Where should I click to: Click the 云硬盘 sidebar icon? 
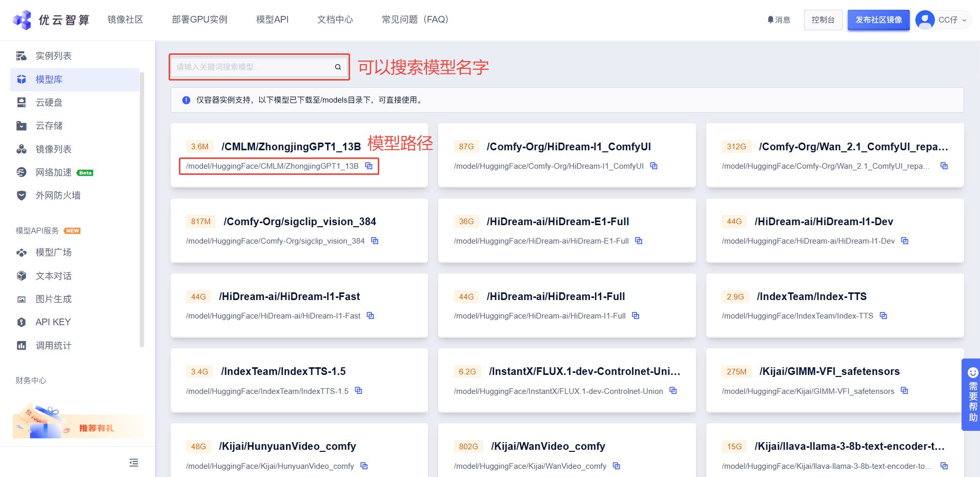click(x=22, y=103)
